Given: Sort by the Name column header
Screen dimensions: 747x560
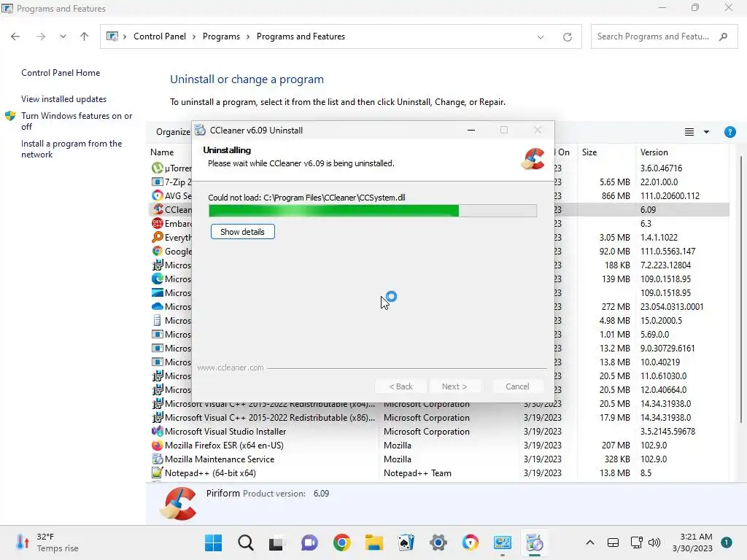Looking at the screenshot, I should point(162,152).
